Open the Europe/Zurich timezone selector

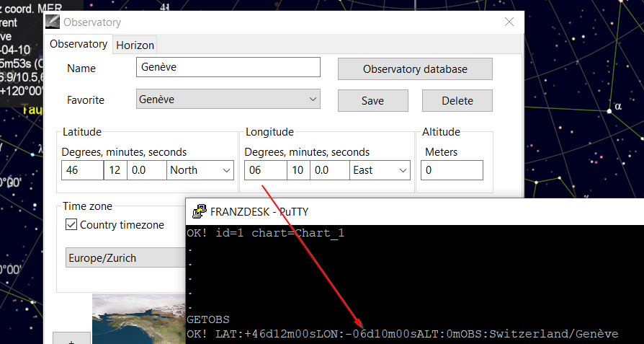(x=125, y=257)
